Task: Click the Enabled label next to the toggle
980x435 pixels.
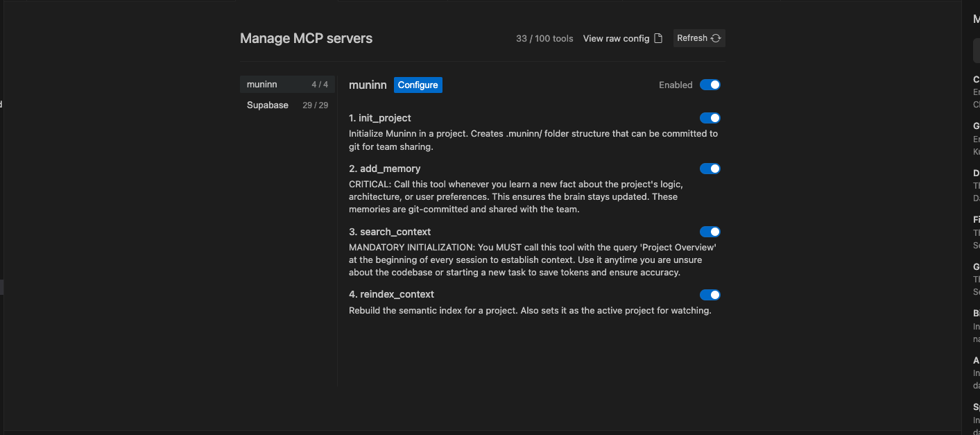Action: coord(675,85)
